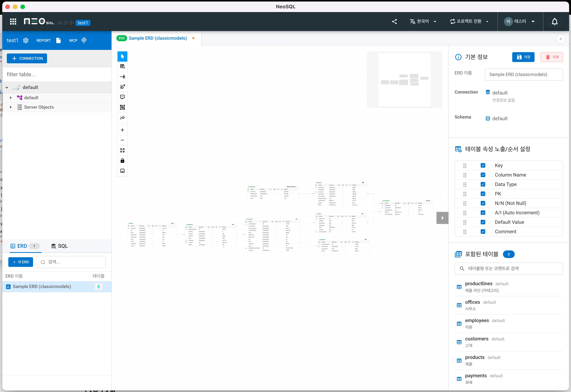Click the CONNECTION button

[27, 58]
